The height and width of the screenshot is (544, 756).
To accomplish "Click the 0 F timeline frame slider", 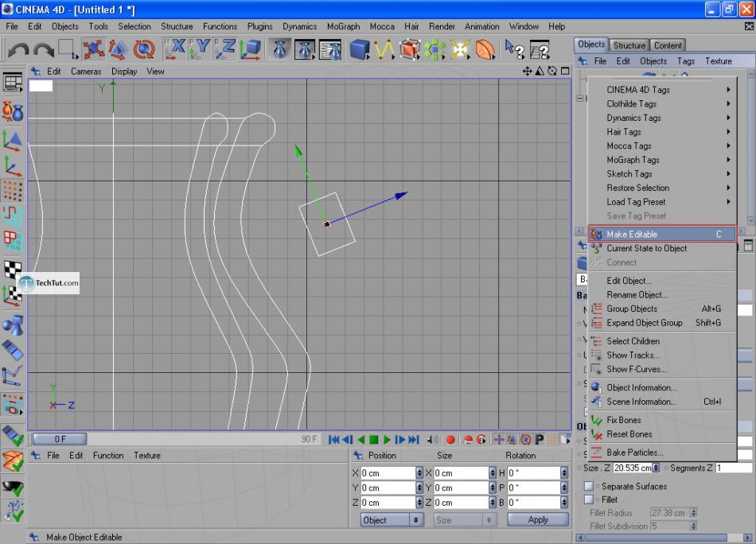I will click(x=60, y=439).
